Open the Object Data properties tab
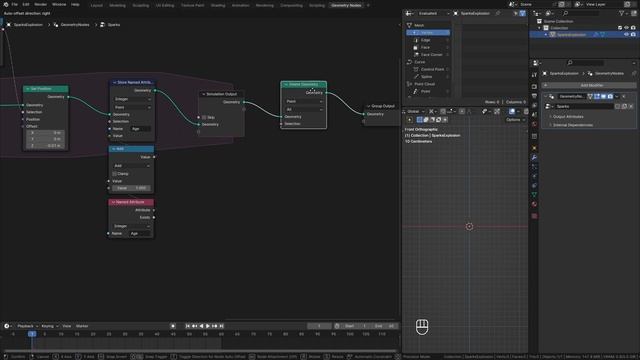Screen dimensions: 640x360 click(x=534, y=195)
